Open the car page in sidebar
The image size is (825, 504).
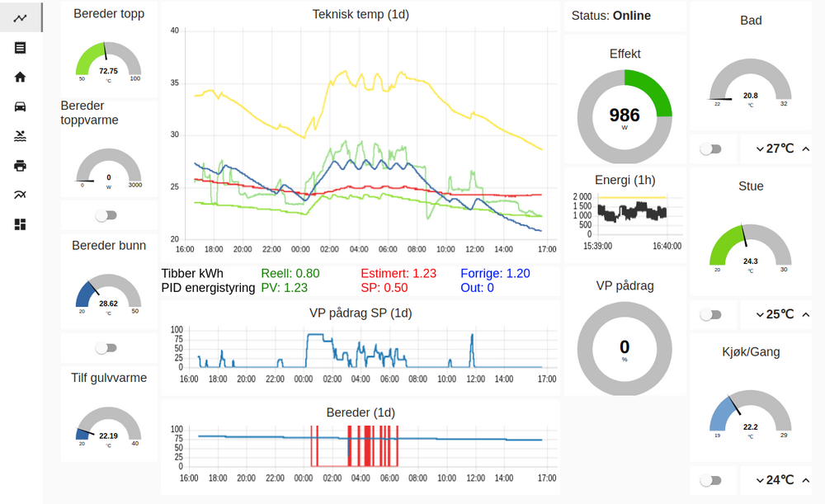click(21, 106)
